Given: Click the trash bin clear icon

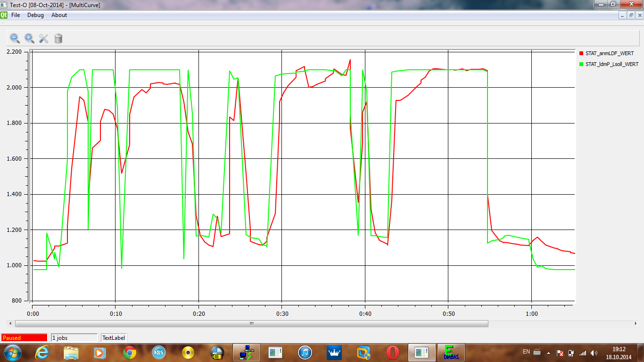Looking at the screenshot, I should click(x=58, y=38).
